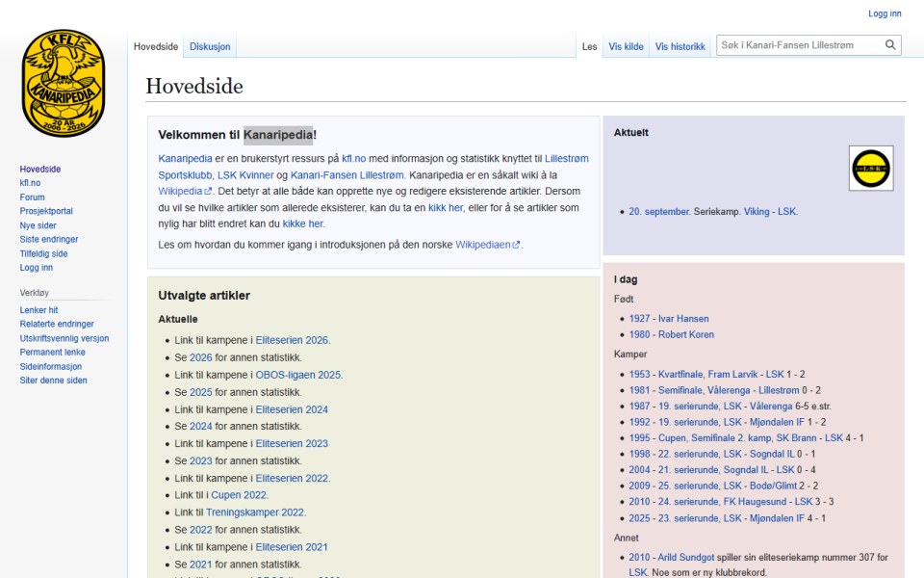Viewport: 924px width, 578px height.
Task: Click the external Wikipedia link
Action: click(185, 191)
